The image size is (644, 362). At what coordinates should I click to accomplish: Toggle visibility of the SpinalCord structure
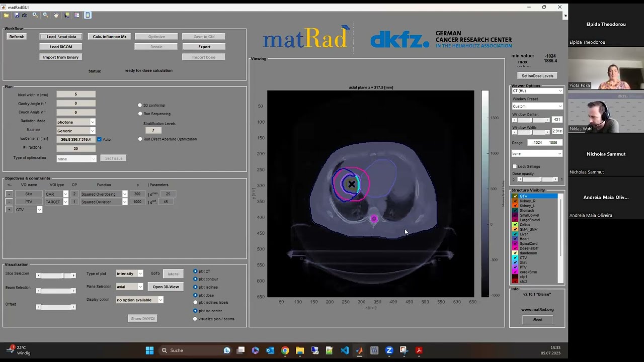515,244
